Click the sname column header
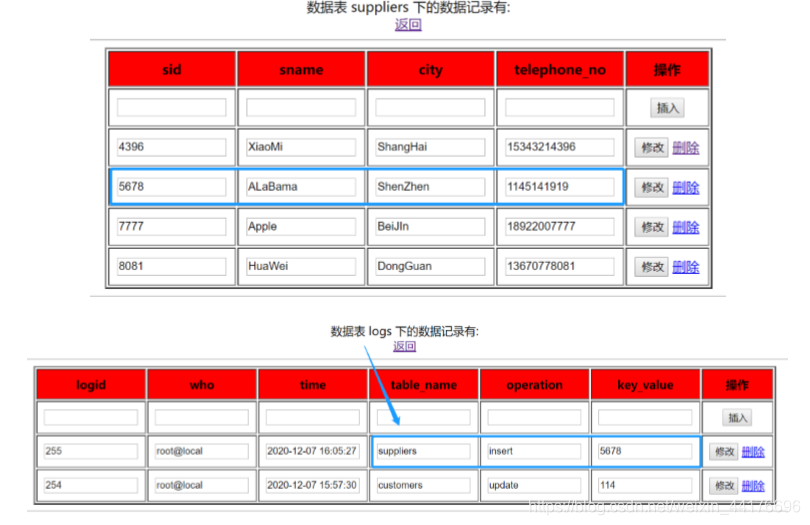 [301, 69]
